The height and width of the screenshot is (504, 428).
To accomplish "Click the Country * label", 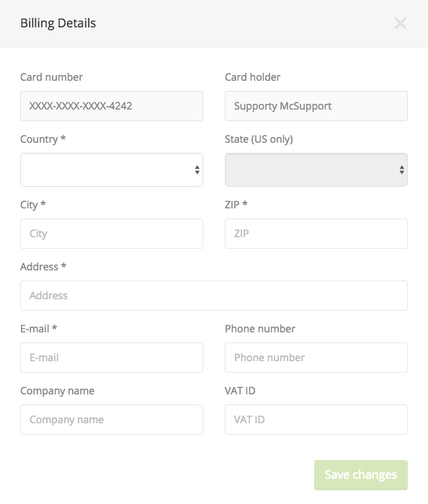I will pos(43,139).
